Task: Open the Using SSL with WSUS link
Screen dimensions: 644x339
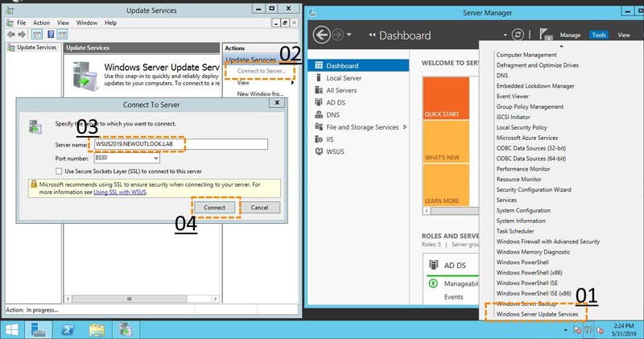Action: 120,192
